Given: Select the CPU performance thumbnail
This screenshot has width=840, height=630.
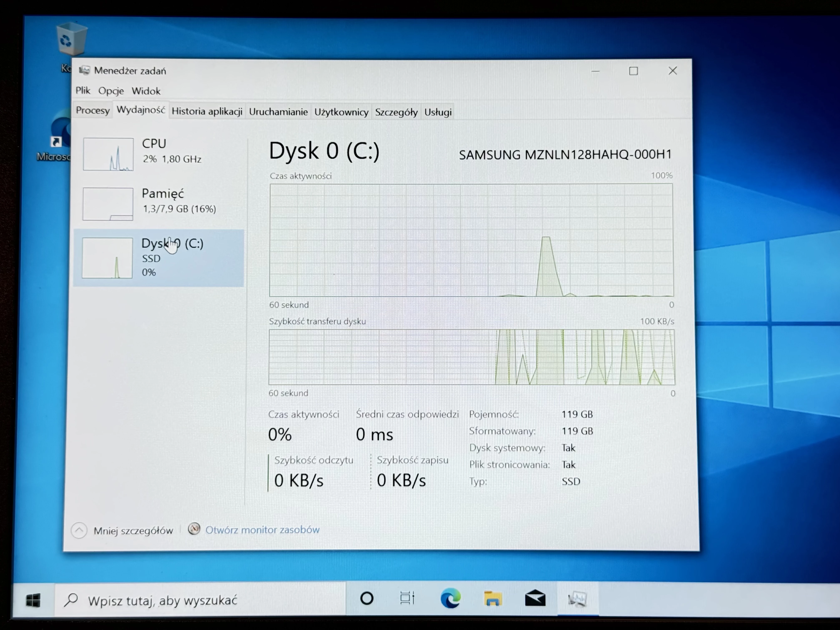Looking at the screenshot, I should 109,154.
